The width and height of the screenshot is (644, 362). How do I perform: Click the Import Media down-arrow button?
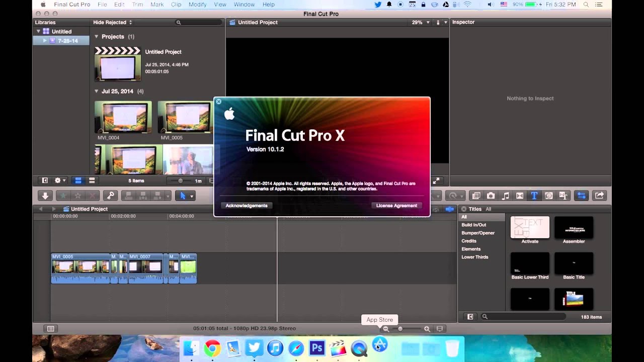pyautogui.click(x=45, y=196)
